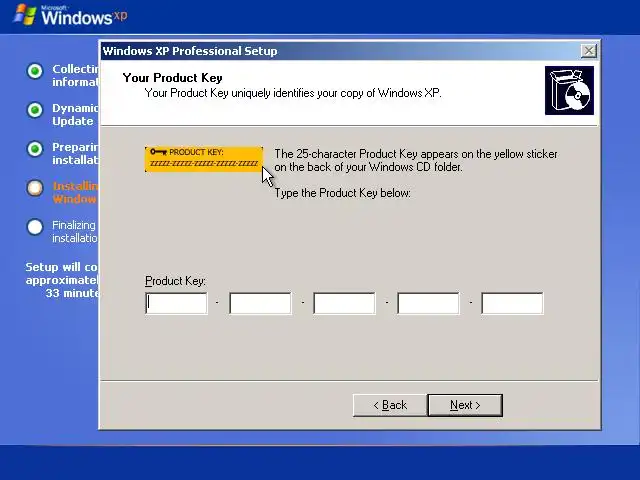Click the Preparing installation step indicator
Image resolution: width=640 pixels, height=480 pixels.
35,149
